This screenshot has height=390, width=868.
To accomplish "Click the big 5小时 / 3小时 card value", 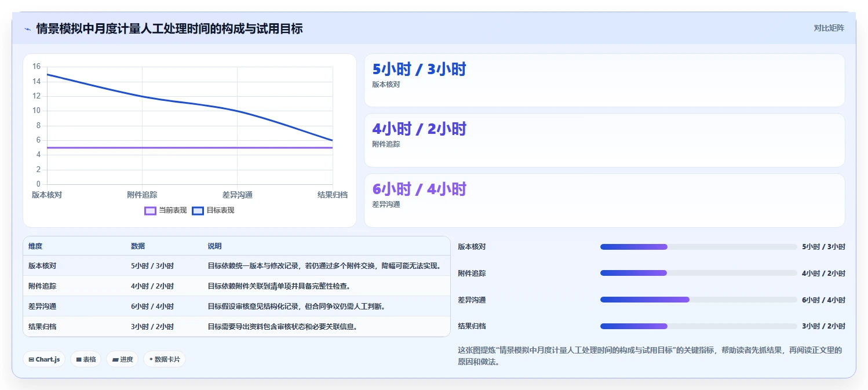I will [419, 70].
